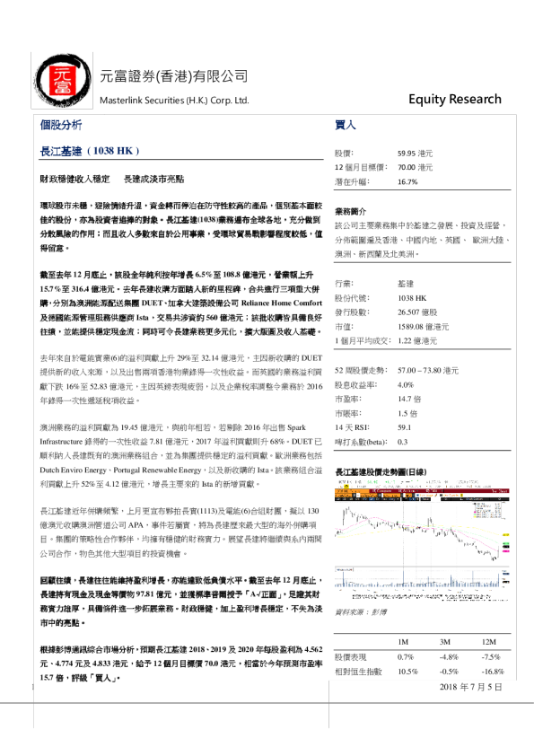This screenshot has width=534, height=756.
Task: Click the red Masterlink Securities logo
Action: 62,81
